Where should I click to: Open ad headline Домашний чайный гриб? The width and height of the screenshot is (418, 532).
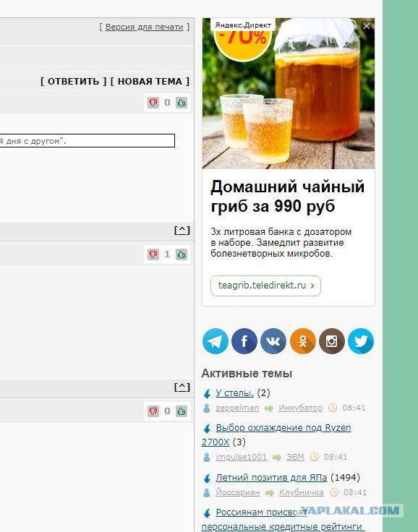pos(287,196)
